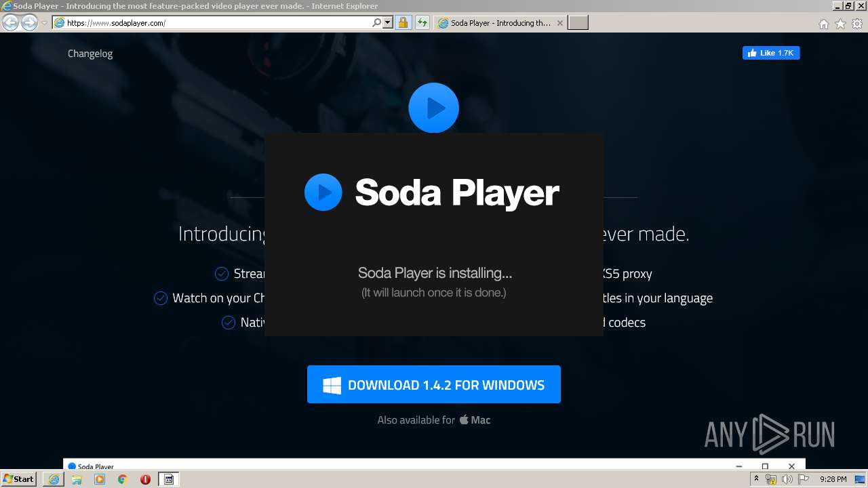
Task: Select the Soda Player browser tab
Action: tap(500, 22)
